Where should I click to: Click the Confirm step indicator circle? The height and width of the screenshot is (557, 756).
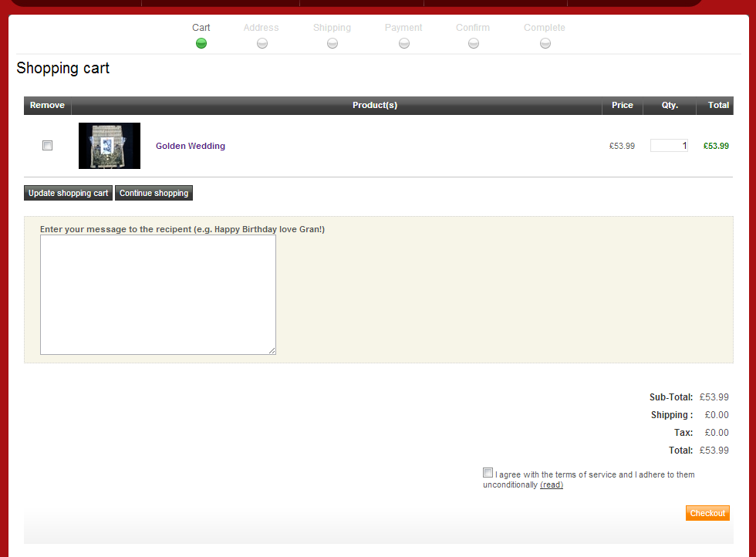point(474,43)
